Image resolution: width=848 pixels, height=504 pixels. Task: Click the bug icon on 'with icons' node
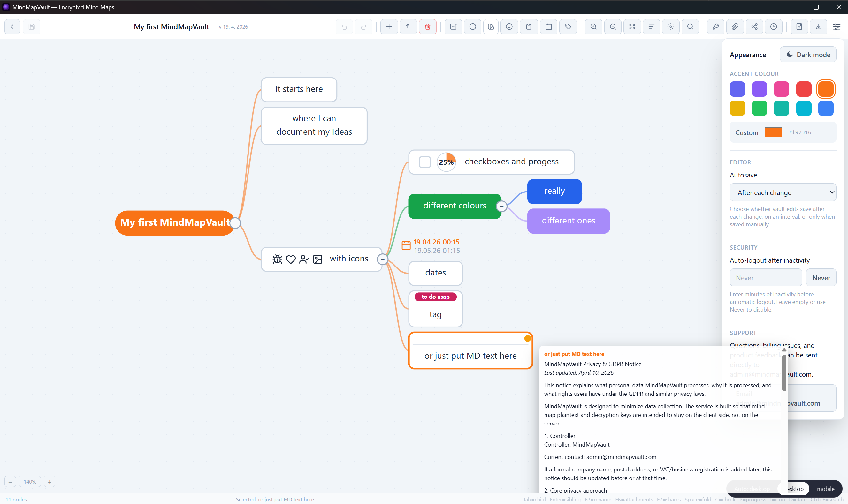pos(277,259)
